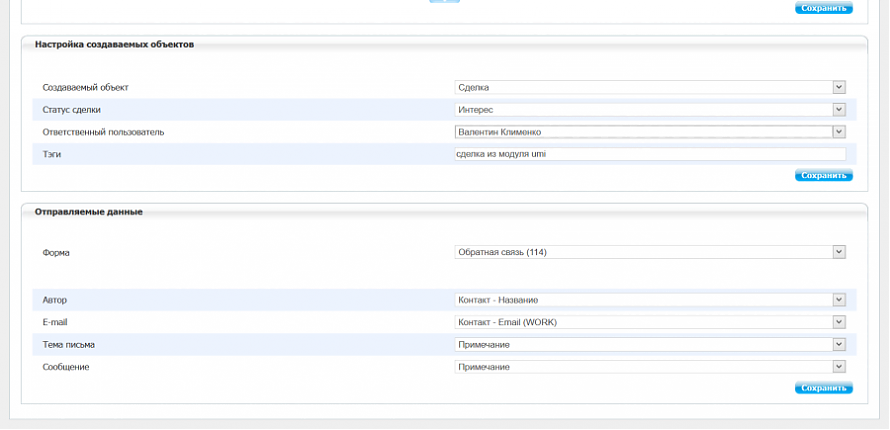Viewport: 890px width, 430px height.
Task: Click the Статус сделки row label
Action: [x=71, y=110]
